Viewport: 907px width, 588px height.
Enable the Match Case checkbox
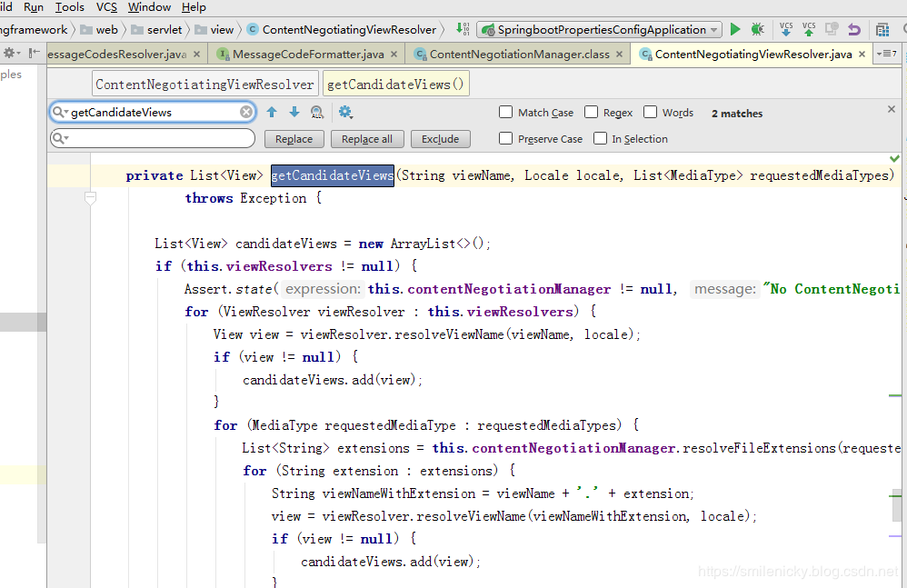506,112
